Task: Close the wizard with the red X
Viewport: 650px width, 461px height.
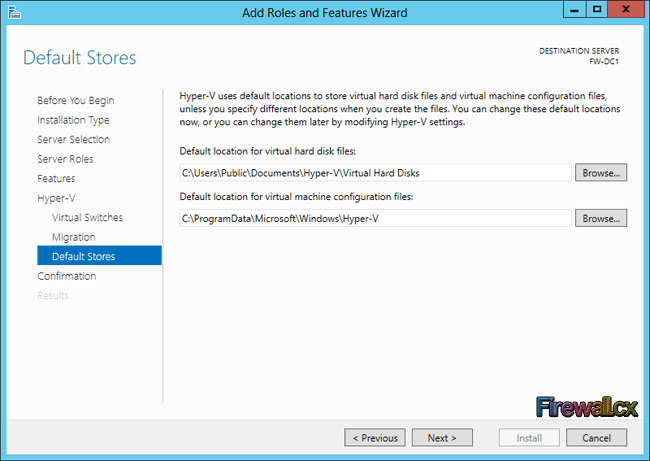Action: coord(626,10)
